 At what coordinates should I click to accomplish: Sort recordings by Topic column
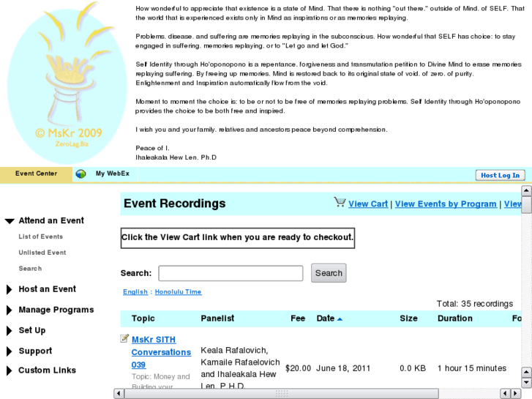point(143,318)
